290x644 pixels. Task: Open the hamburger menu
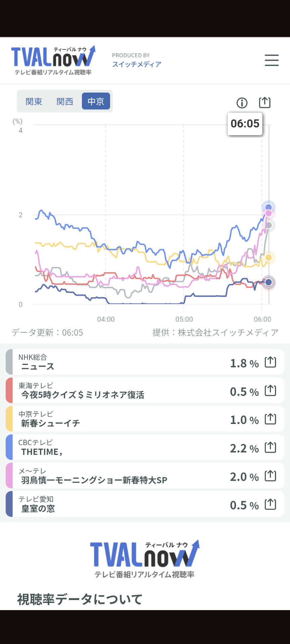(272, 60)
